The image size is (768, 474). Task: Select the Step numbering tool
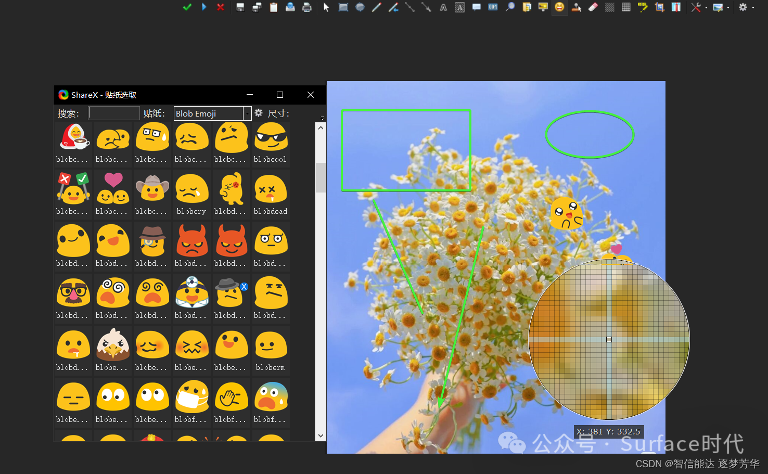(x=493, y=7)
